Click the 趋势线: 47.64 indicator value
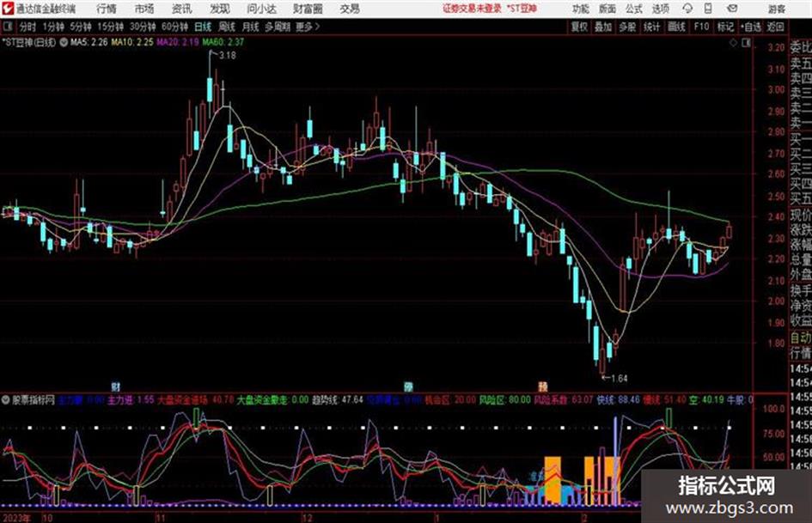This screenshot has width=812, height=523. point(337,400)
